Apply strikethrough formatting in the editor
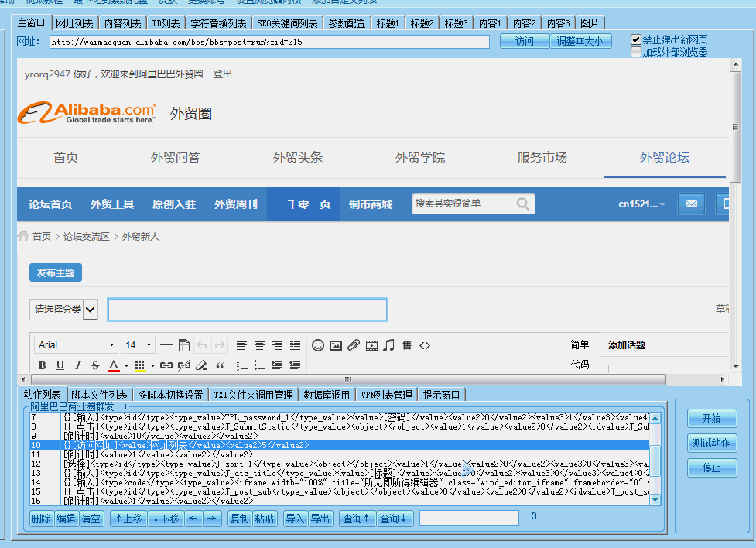 [95, 365]
